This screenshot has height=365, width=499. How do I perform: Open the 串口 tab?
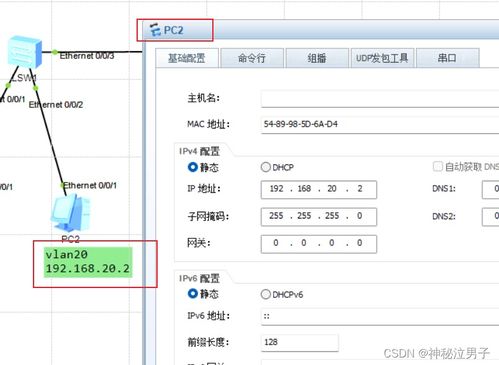click(447, 58)
